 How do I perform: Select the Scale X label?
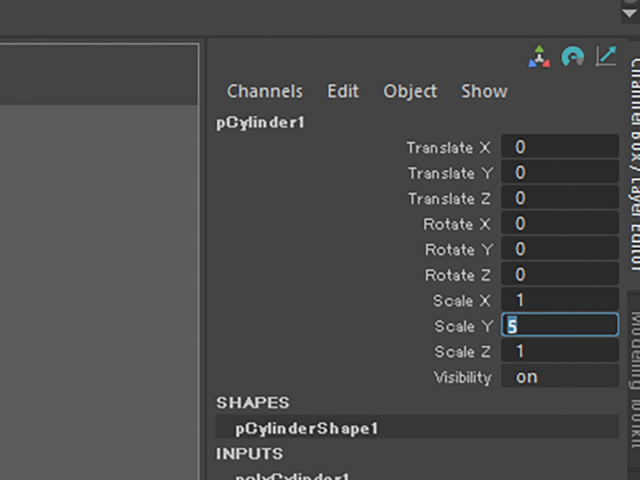[462, 301]
